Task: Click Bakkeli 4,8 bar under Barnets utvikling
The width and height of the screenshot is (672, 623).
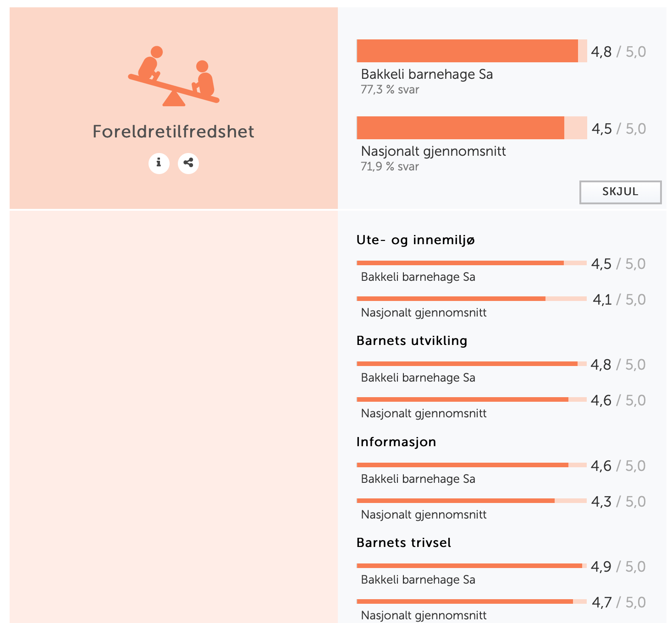Action: pos(472,364)
